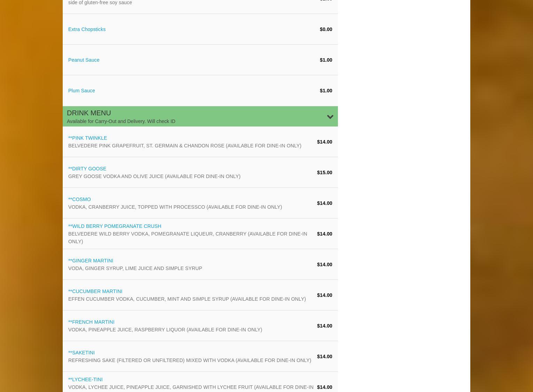Open the **FRENCH MARTINI item

pos(91,322)
